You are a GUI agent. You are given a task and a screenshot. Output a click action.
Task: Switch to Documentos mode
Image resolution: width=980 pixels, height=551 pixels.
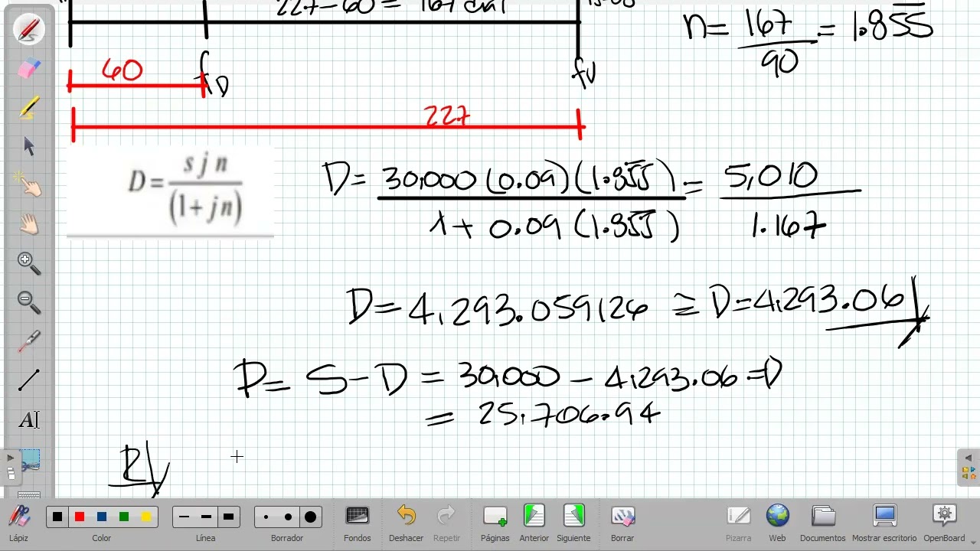(x=823, y=523)
